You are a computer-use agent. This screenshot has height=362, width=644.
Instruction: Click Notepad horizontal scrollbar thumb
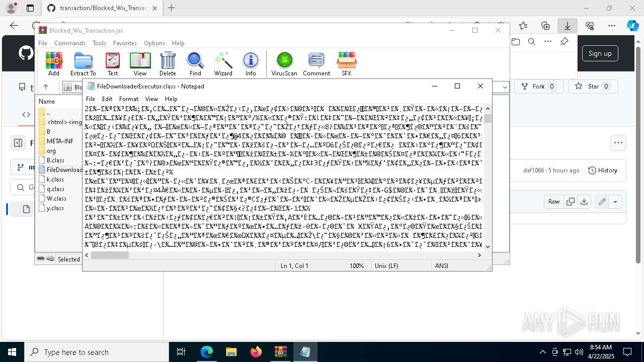(110, 255)
